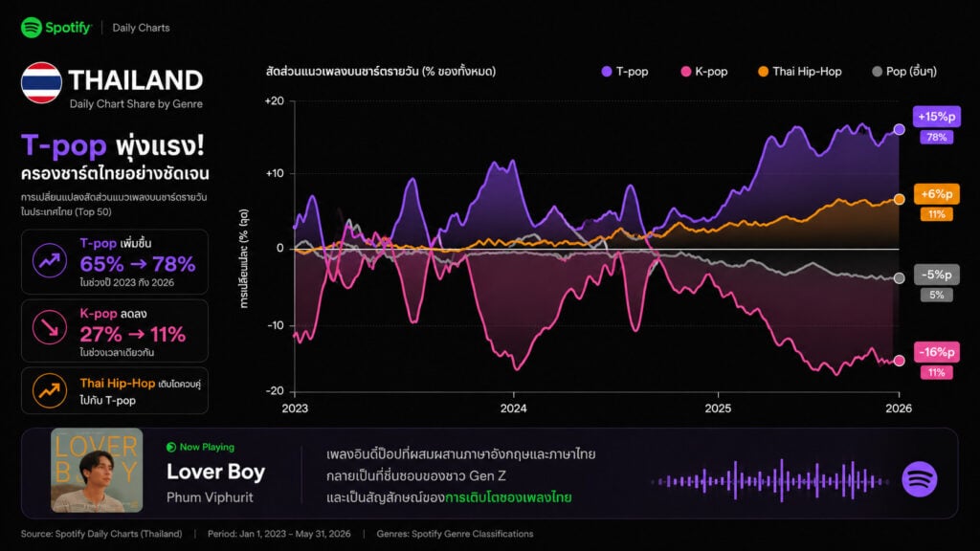Click the K-pop legend label
Image resolution: width=980 pixels, height=551 pixels.
point(711,72)
